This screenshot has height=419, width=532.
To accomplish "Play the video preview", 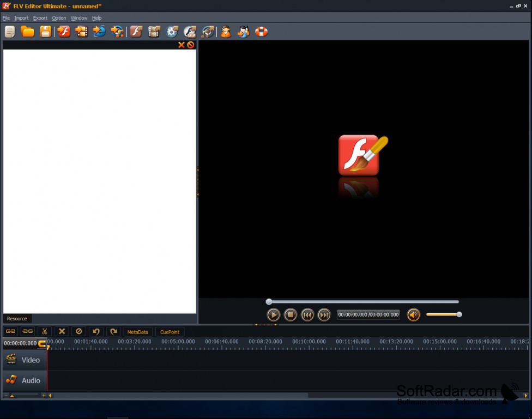I will (274, 315).
